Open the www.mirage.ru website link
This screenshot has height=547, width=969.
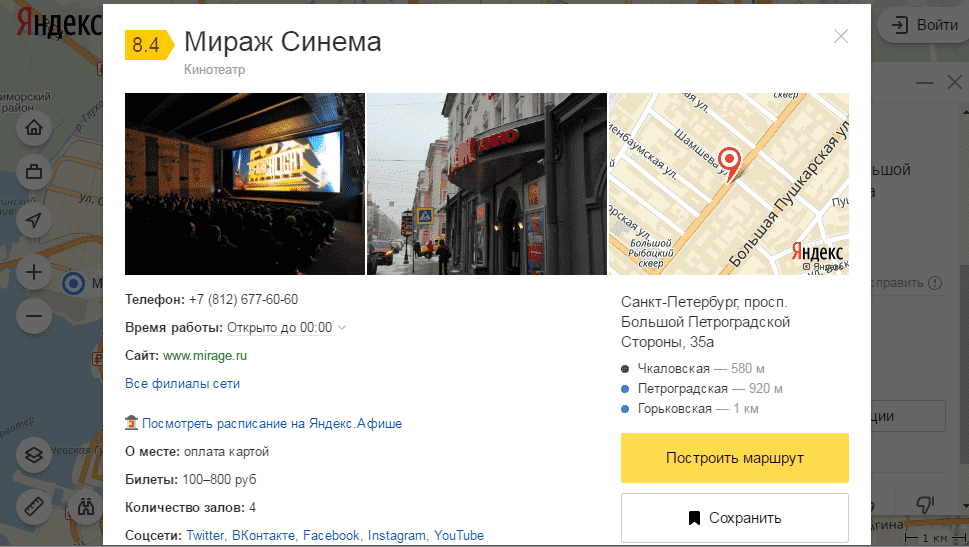pos(205,355)
